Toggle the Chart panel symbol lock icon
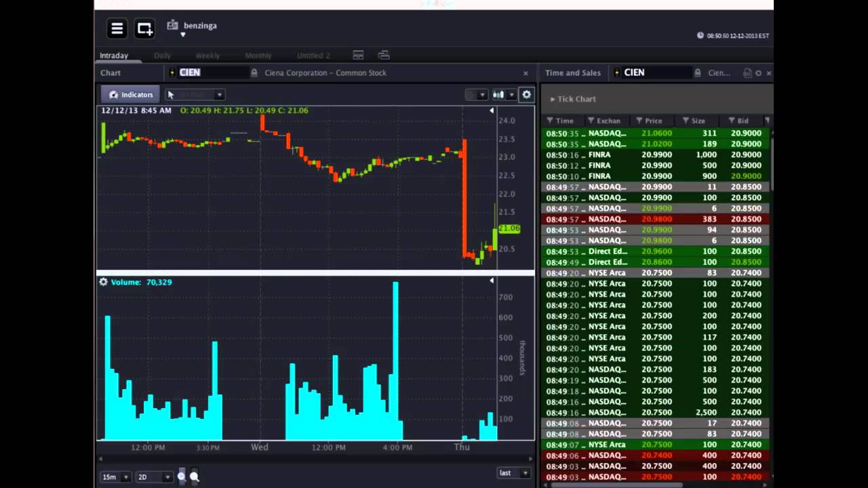Screen dimensions: 868x488 (x=254, y=73)
